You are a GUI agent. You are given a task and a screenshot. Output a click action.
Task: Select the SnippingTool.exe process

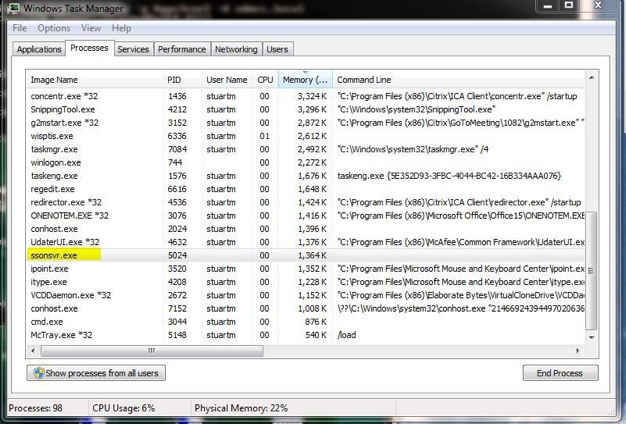(x=305, y=109)
